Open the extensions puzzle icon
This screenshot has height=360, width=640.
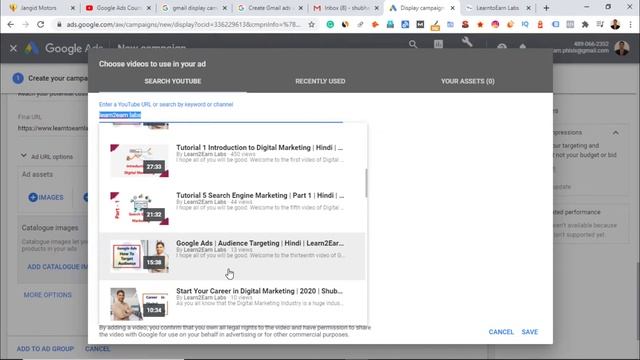(x=585, y=24)
